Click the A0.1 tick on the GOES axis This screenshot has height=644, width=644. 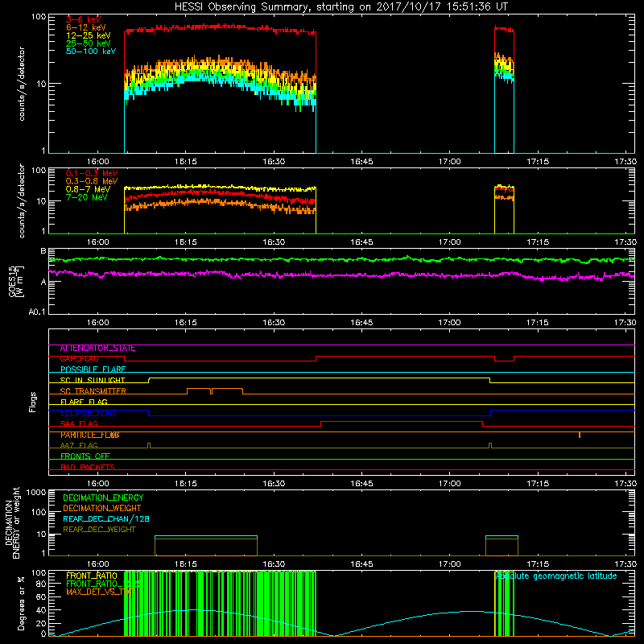tap(36, 312)
